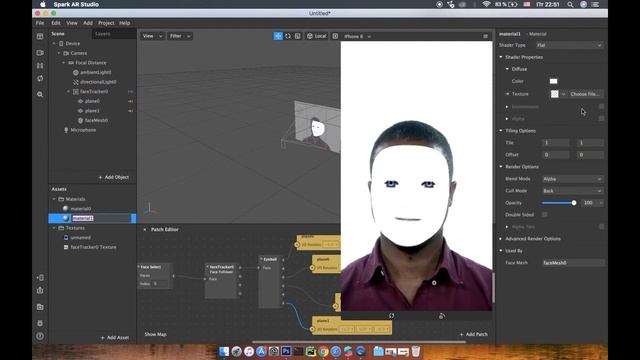The height and width of the screenshot is (360, 640).
Task: Select faceTracker0 Texture asset
Action: (93, 247)
